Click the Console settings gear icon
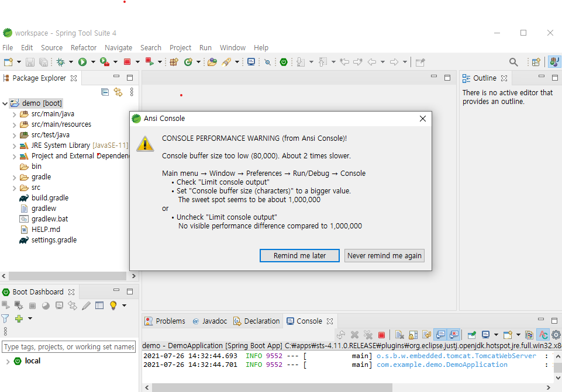This screenshot has width=562, height=392. point(556,335)
